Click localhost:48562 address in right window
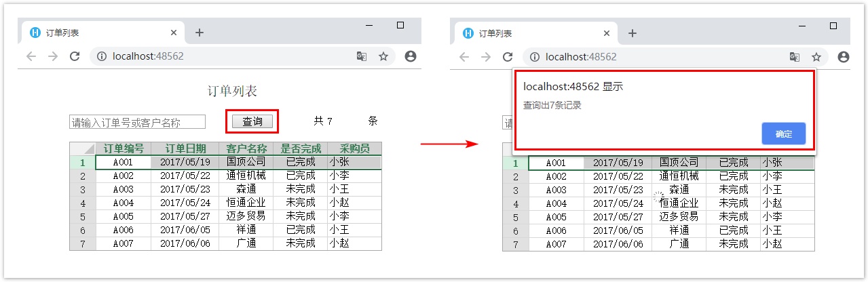 point(581,58)
